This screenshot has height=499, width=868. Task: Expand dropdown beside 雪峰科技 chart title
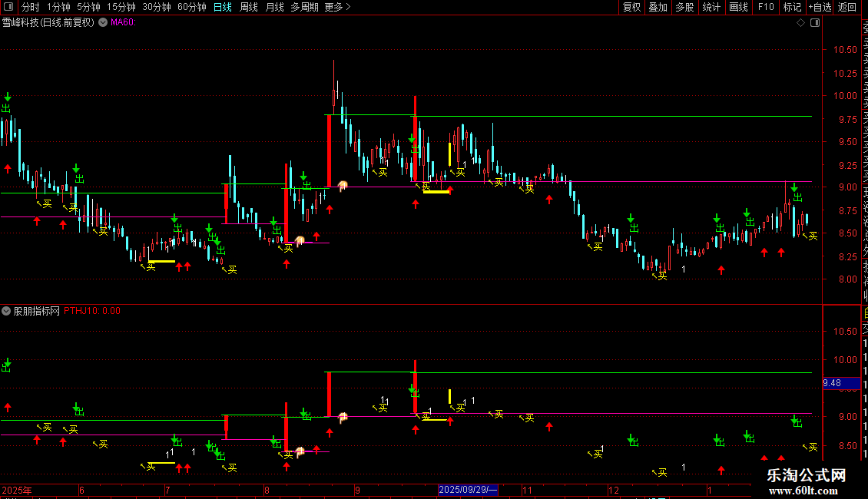(x=103, y=22)
